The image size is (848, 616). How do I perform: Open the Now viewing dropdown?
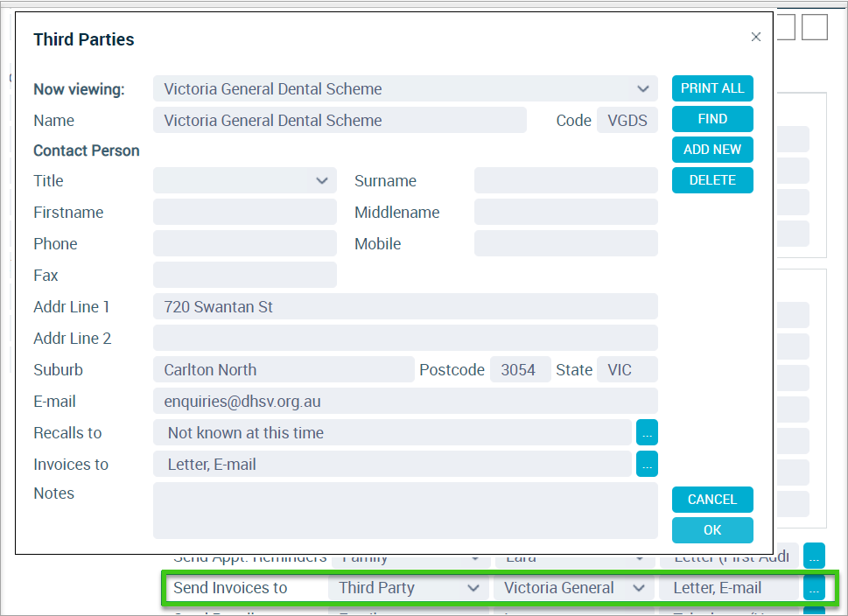coord(405,88)
